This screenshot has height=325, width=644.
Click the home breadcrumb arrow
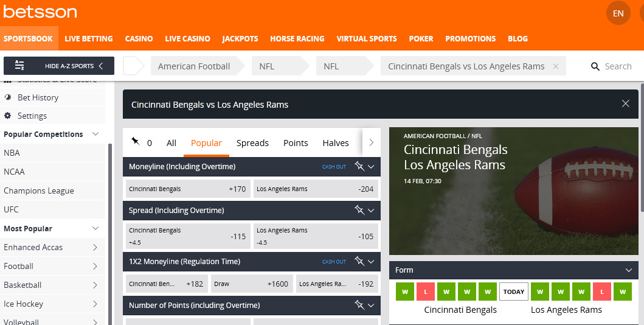tap(134, 66)
